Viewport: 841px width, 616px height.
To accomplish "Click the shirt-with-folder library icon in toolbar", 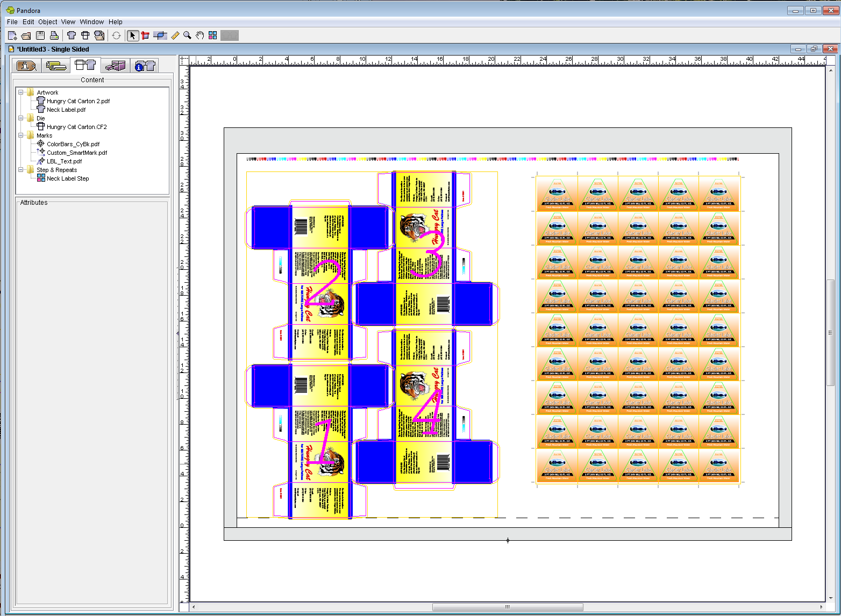I will click(99, 35).
